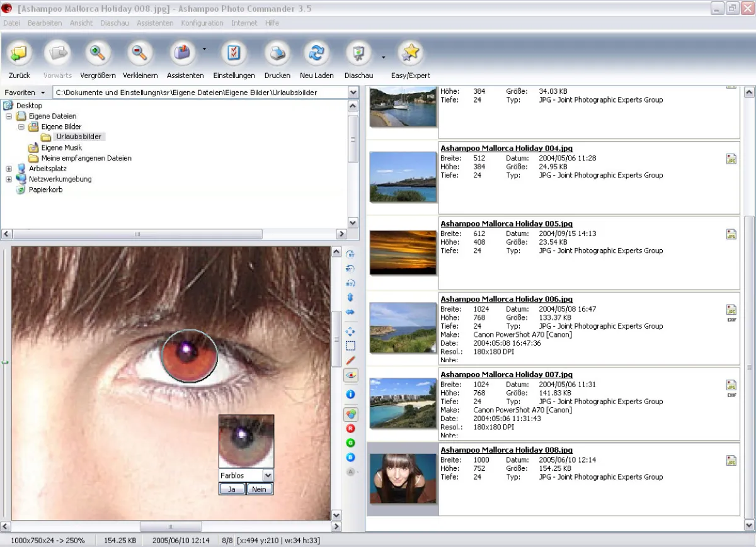The image size is (756, 547).
Task: Click the horizontal scrollbar under the preview
Action: coord(171,526)
